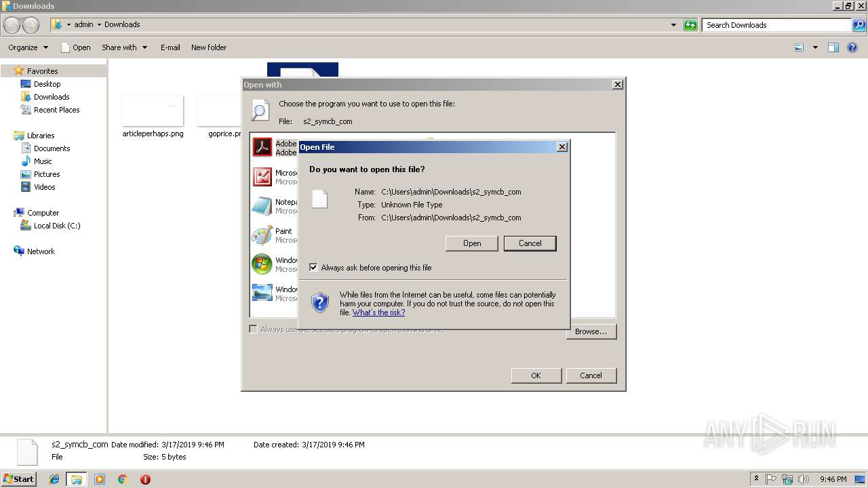
Task: Click Open in the Open File dialog
Action: click(472, 243)
